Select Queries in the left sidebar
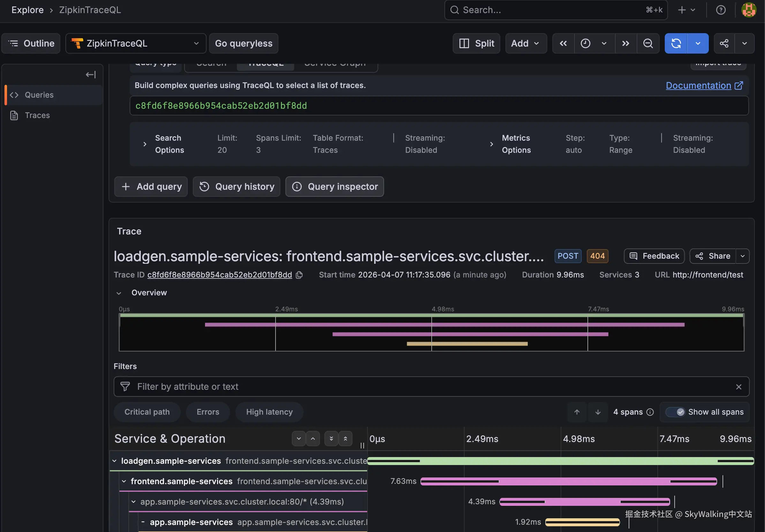The image size is (765, 532). [x=39, y=95]
